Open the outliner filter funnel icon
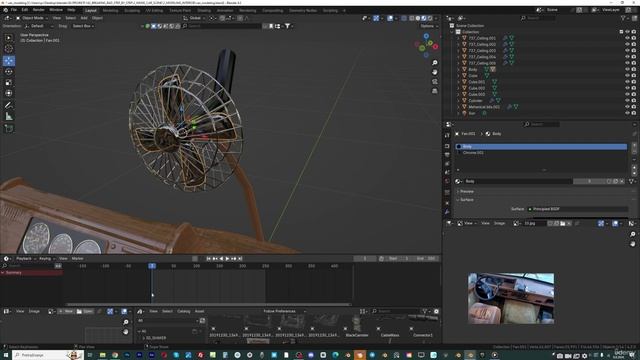Screen dimensions: 640x360 click(x=623, y=18)
